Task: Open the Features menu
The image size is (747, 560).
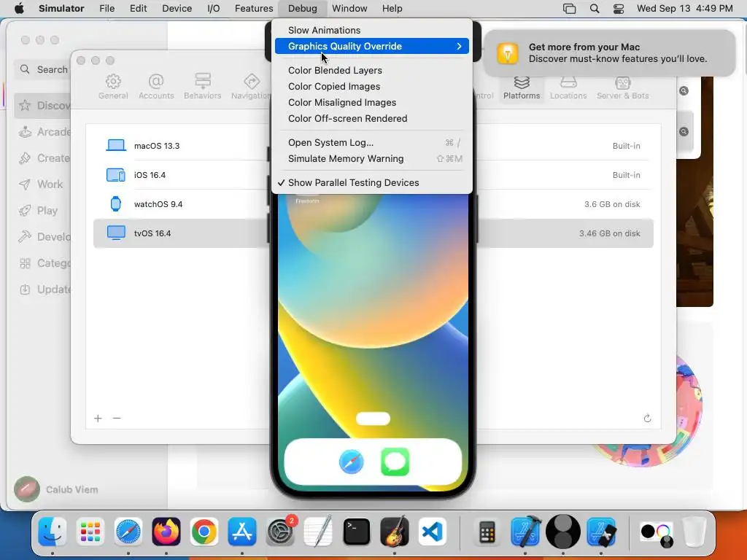Action: click(x=254, y=9)
